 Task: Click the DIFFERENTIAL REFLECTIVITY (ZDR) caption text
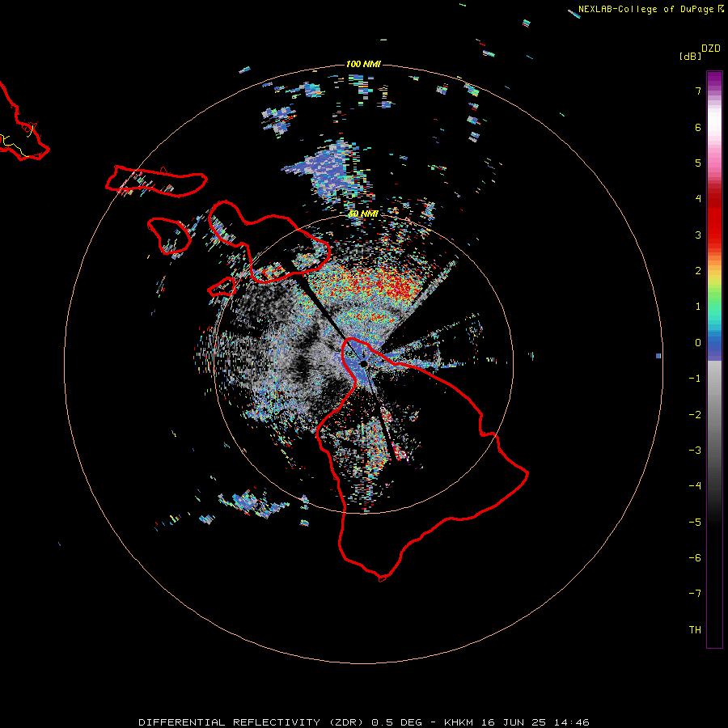click(x=253, y=722)
